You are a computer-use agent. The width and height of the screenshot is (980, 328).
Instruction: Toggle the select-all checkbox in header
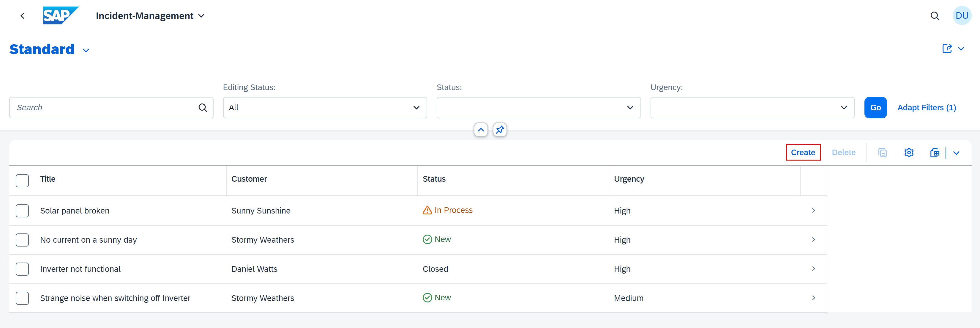[x=22, y=181]
